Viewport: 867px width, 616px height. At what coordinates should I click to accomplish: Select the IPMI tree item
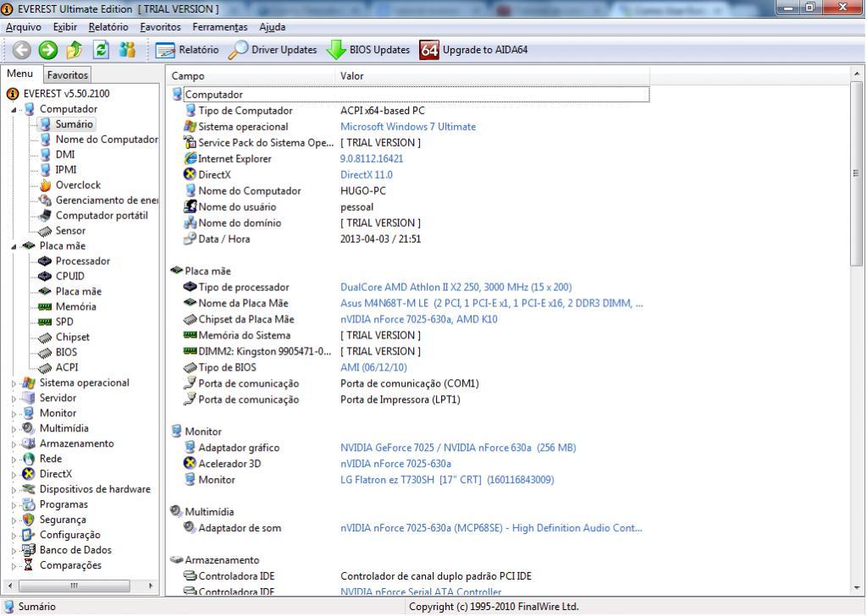point(66,169)
